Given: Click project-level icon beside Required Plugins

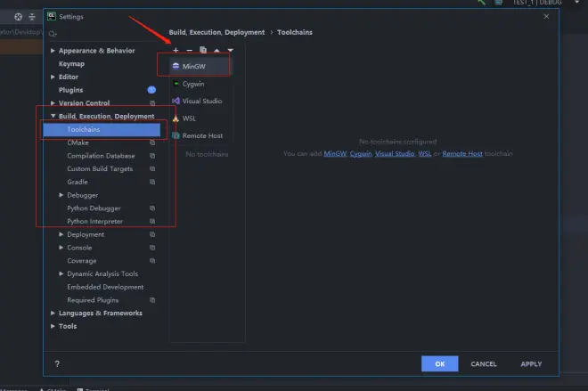Looking at the screenshot, I should [152, 300].
